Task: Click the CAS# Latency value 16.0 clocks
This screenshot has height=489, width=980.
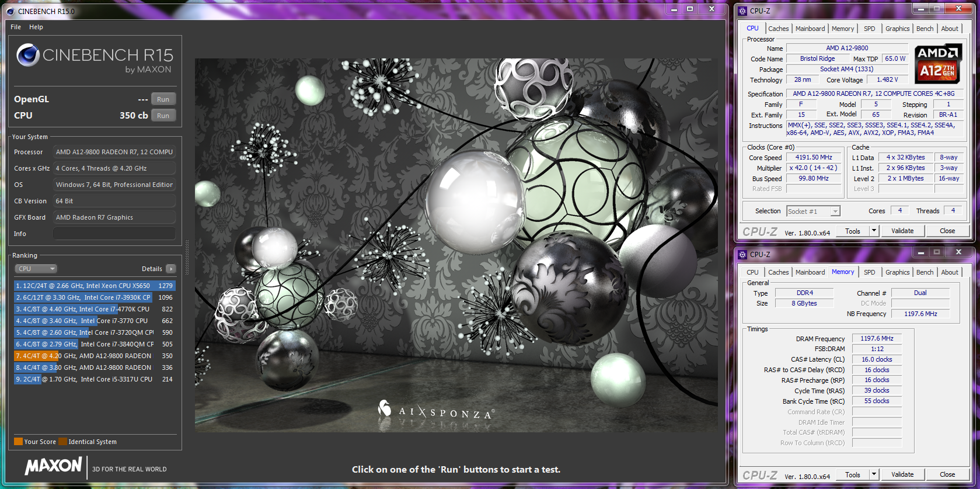Action: coord(877,359)
